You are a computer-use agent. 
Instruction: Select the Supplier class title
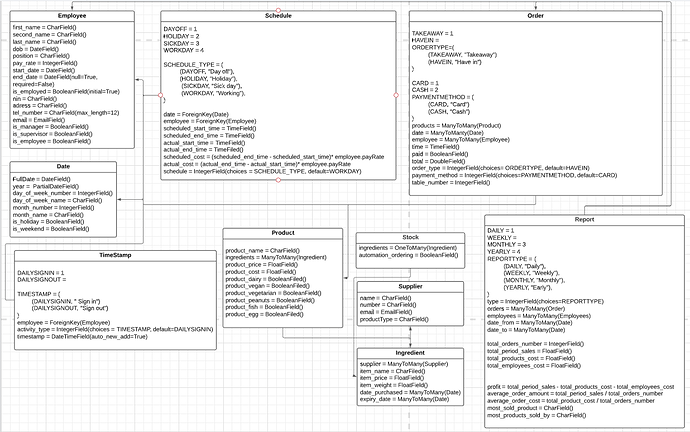pos(411,287)
